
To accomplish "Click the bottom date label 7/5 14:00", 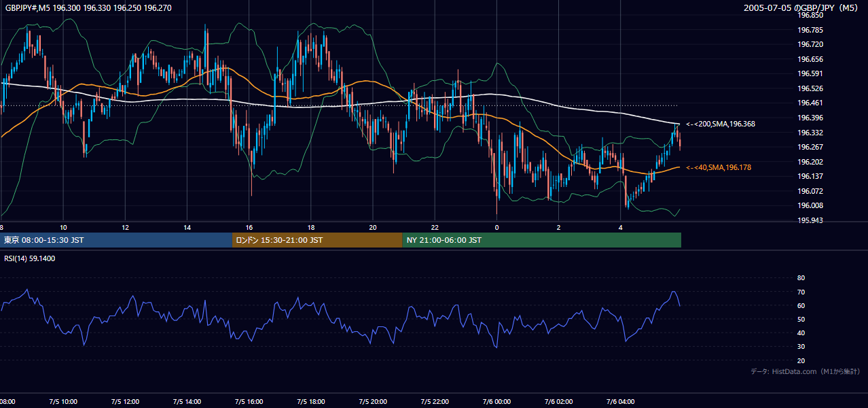I will pyautogui.click(x=187, y=402).
